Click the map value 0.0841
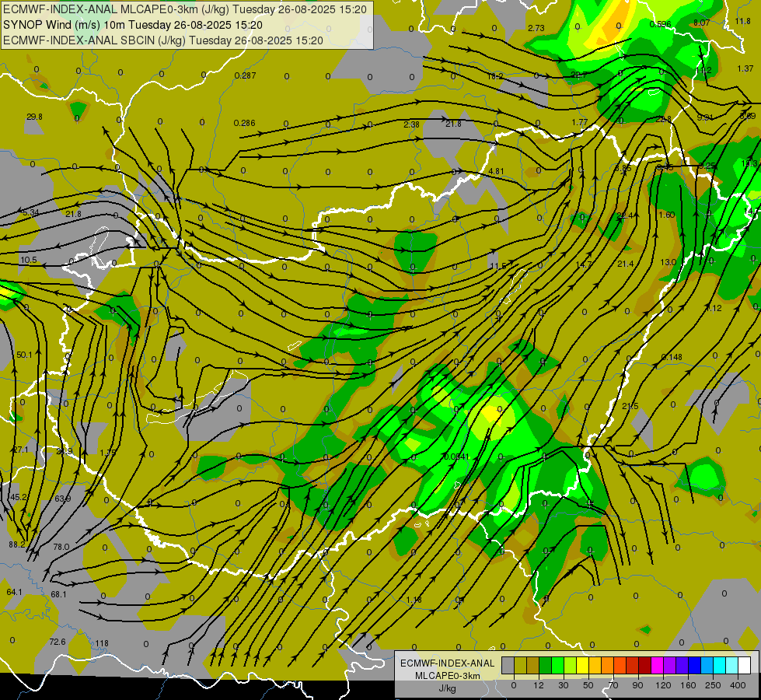Viewport: 761px width, 700px height. click(x=456, y=457)
